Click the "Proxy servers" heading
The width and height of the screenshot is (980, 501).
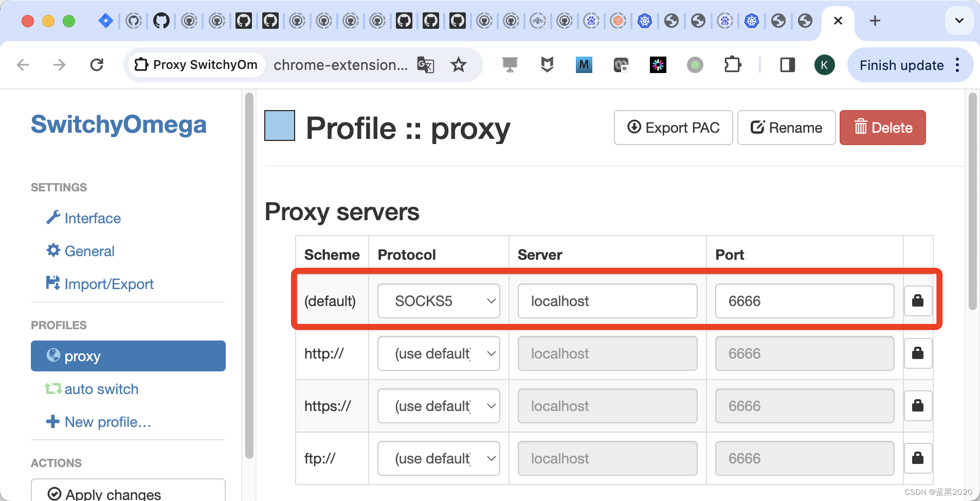tap(342, 211)
